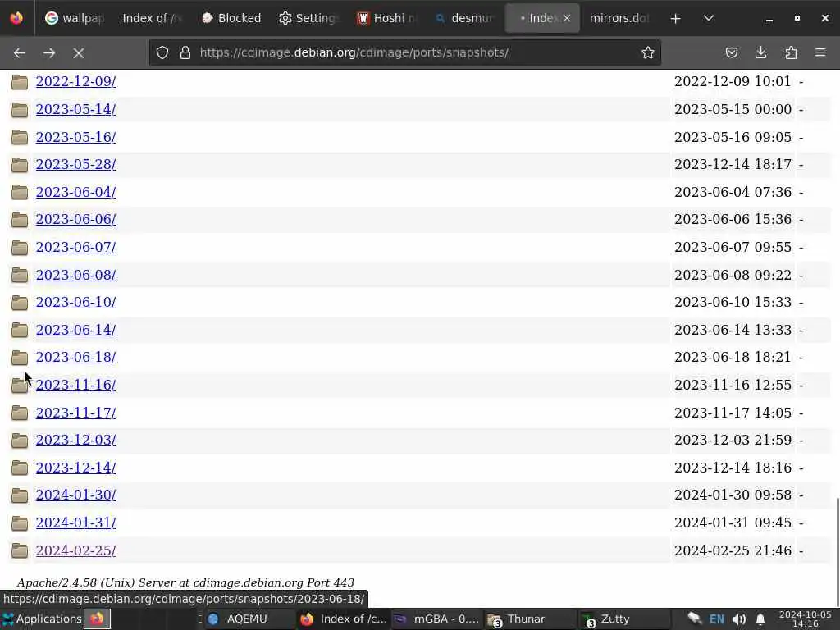The height and width of the screenshot is (630, 840).
Task: Open Firefox hamburger application menu
Action: [820, 52]
